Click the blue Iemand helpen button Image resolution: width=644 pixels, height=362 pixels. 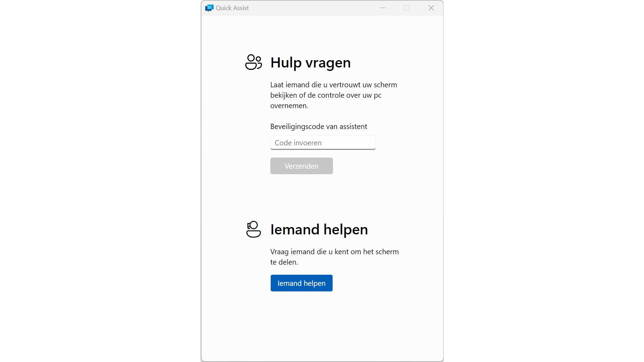[x=302, y=283]
